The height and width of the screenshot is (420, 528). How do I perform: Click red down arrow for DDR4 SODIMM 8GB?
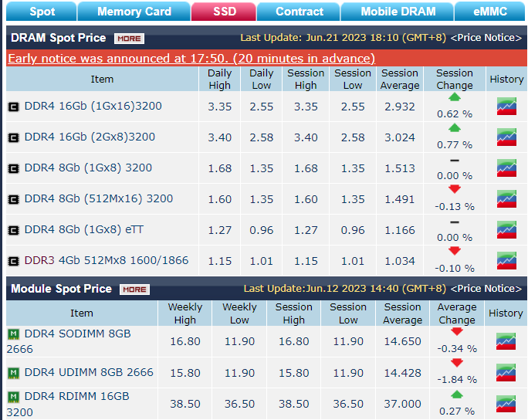(x=457, y=332)
